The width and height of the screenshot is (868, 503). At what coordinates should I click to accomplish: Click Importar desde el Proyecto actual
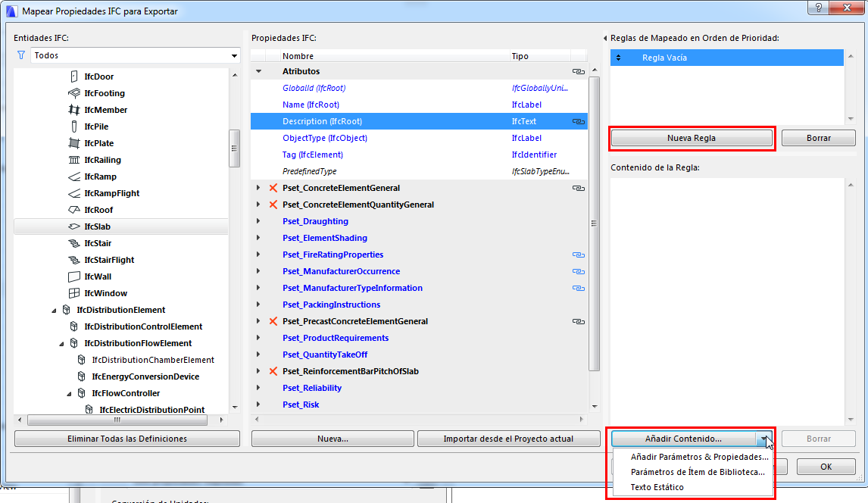[508, 439]
